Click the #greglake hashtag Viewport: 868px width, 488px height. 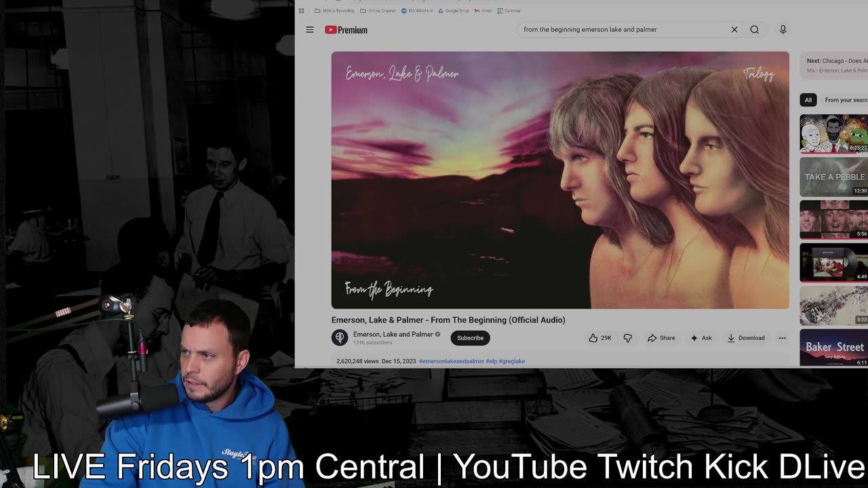[512, 361]
